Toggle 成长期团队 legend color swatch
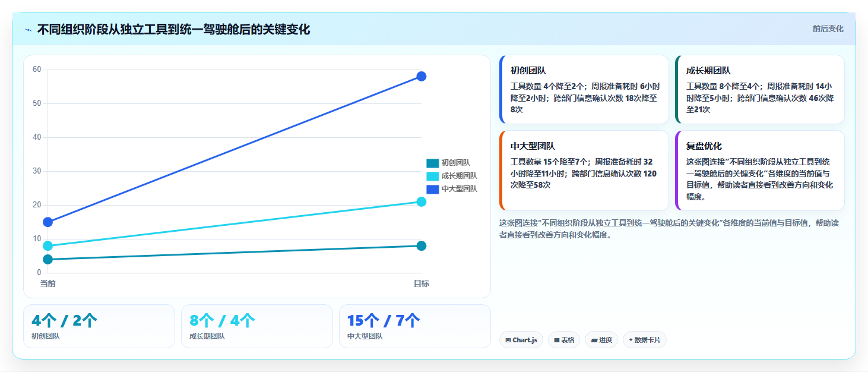 (432, 176)
